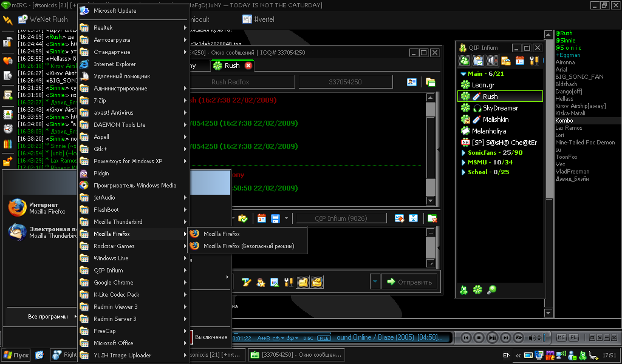Select Internet Explorer in programs list
This screenshot has width=622, height=364.
pyautogui.click(x=133, y=64)
